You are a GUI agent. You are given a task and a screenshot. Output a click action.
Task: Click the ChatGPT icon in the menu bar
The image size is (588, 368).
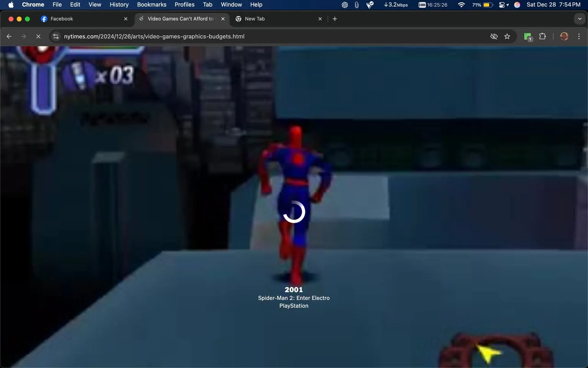(x=344, y=5)
